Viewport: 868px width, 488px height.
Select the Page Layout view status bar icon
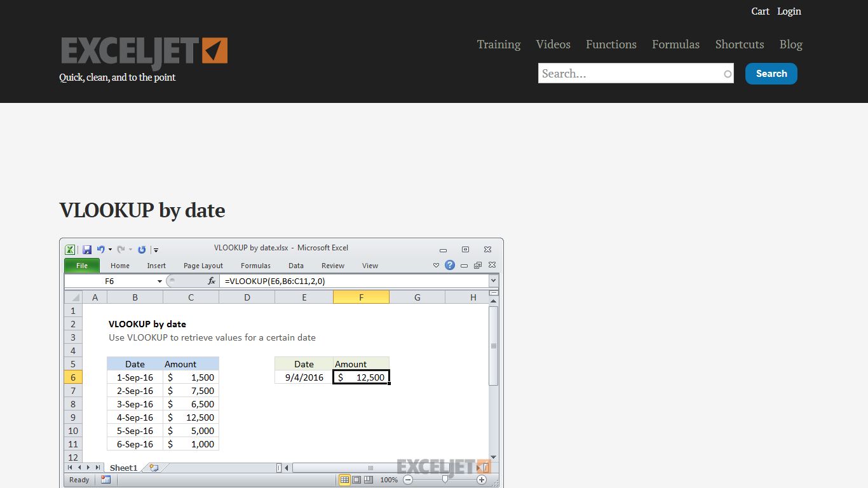tap(356, 480)
